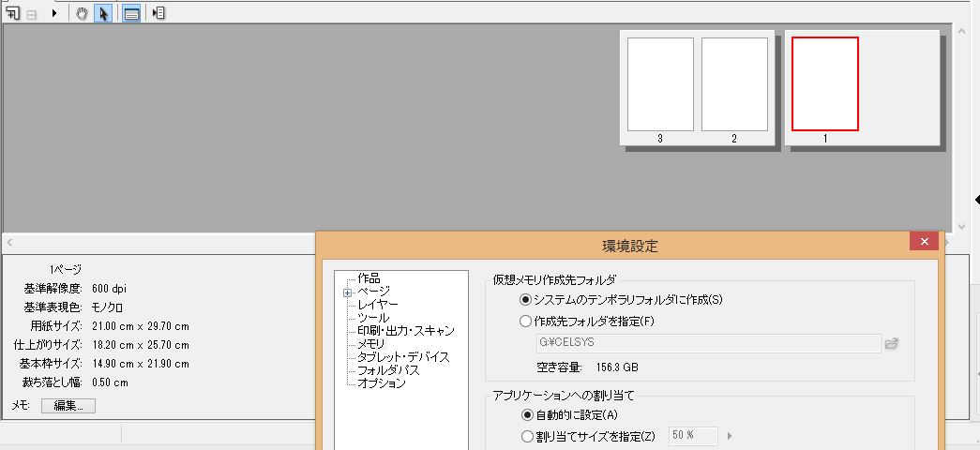
Task: Click the 600 dpi resolution value
Action: pyautogui.click(x=110, y=289)
